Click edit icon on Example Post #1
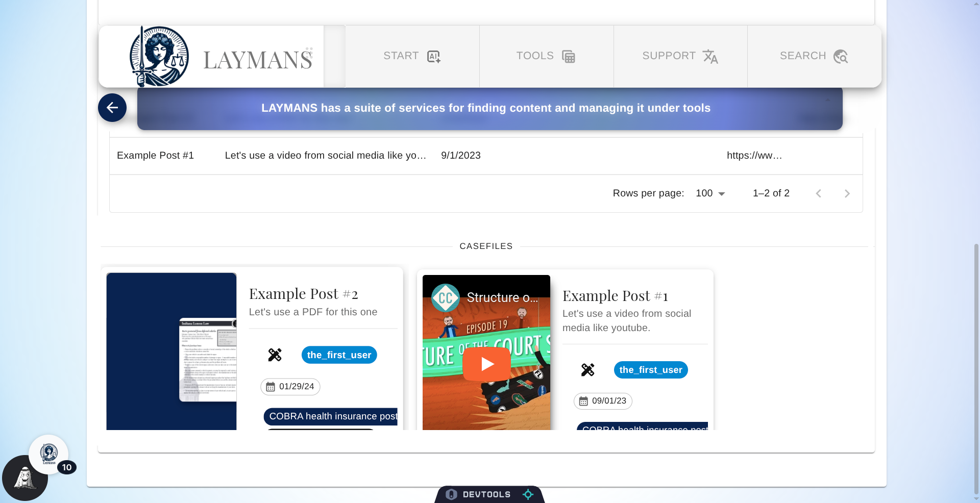This screenshot has height=503, width=980. 587,370
